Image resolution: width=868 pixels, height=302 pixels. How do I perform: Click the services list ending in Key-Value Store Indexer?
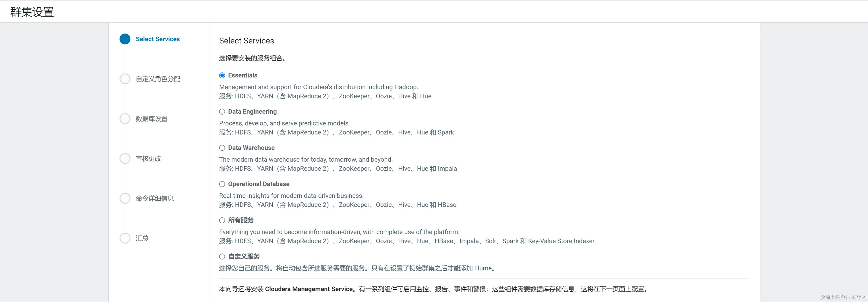point(407,241)
